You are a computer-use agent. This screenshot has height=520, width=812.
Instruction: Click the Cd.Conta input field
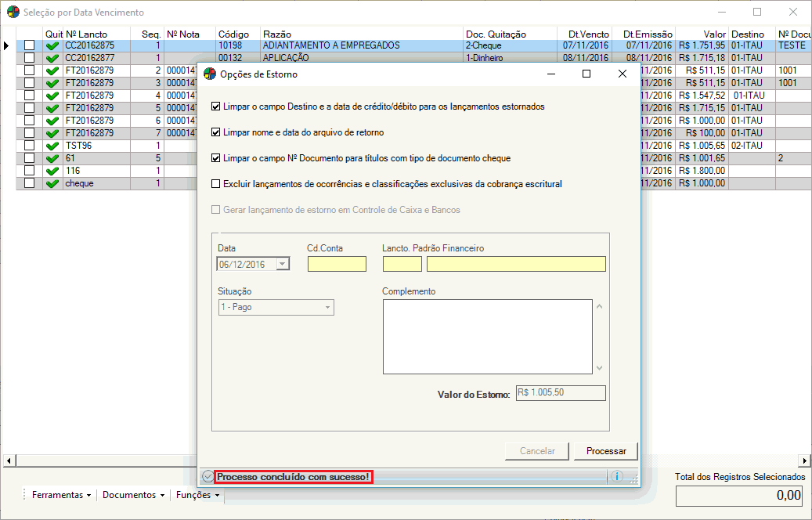point(337,264)
